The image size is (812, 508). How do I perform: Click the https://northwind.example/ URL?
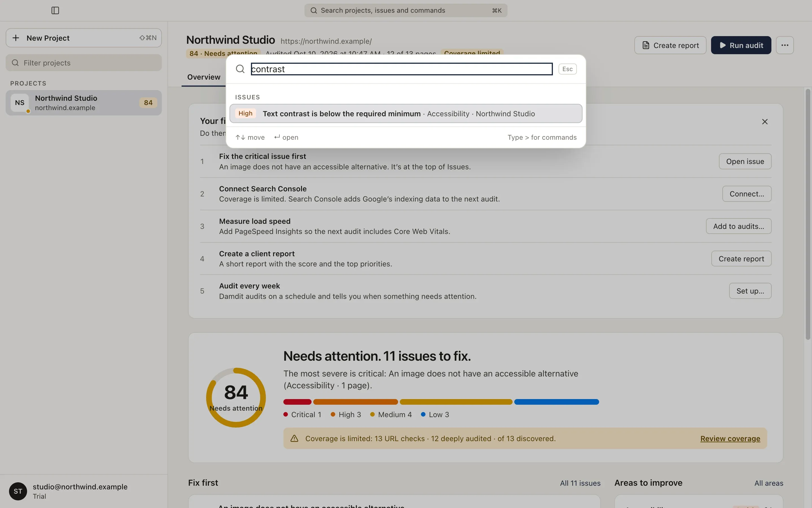(326, 41)
